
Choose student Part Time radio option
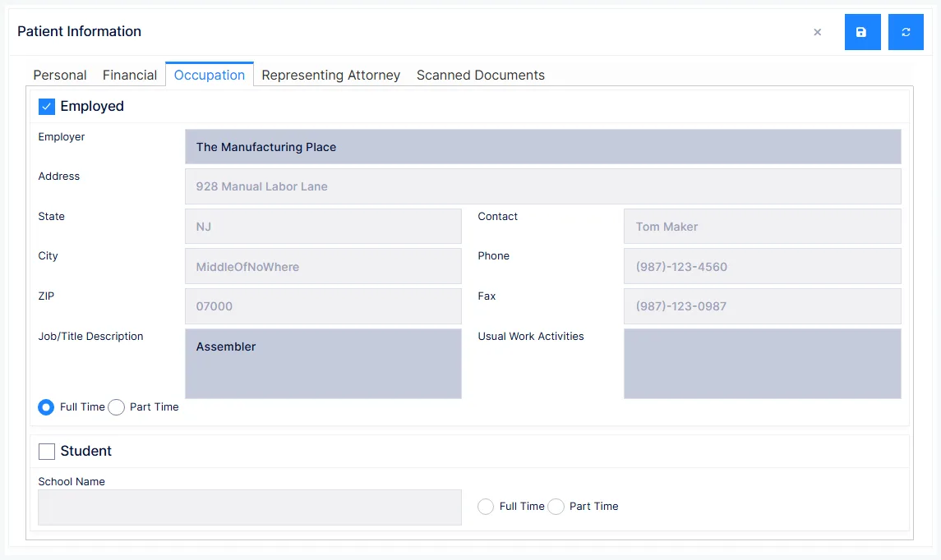point(556,507)
